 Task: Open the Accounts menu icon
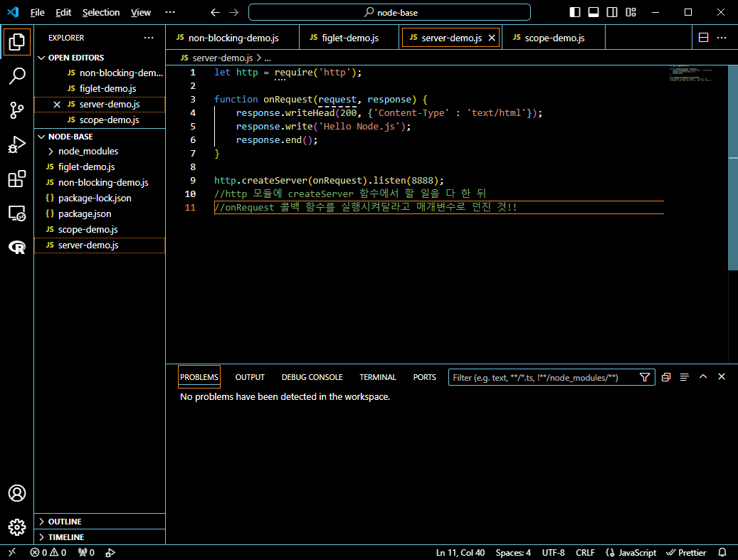click(17, 493)
